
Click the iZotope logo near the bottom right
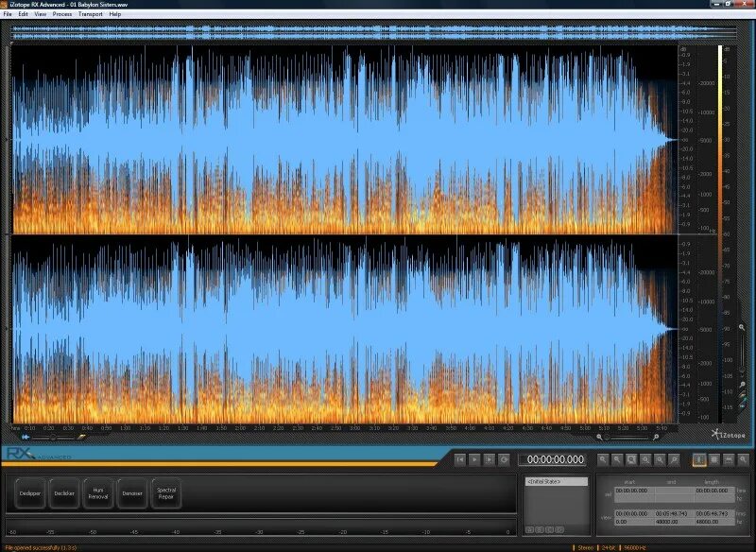click(x=728, y=435)
